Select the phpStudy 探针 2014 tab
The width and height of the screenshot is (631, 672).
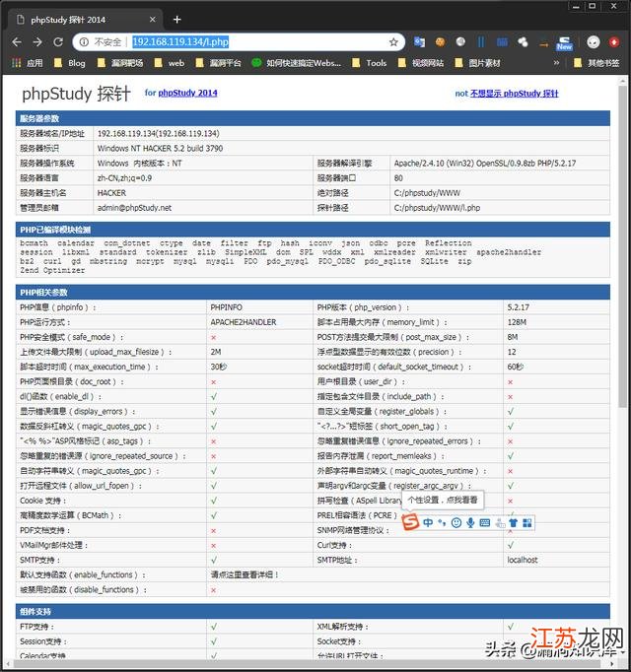[x=85, y=20]
